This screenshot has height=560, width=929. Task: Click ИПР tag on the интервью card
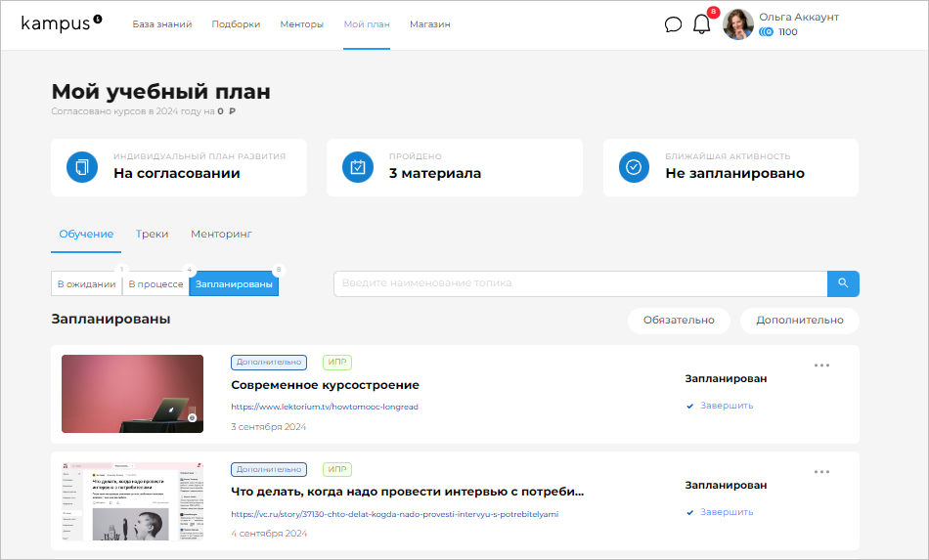click(337, 469)
